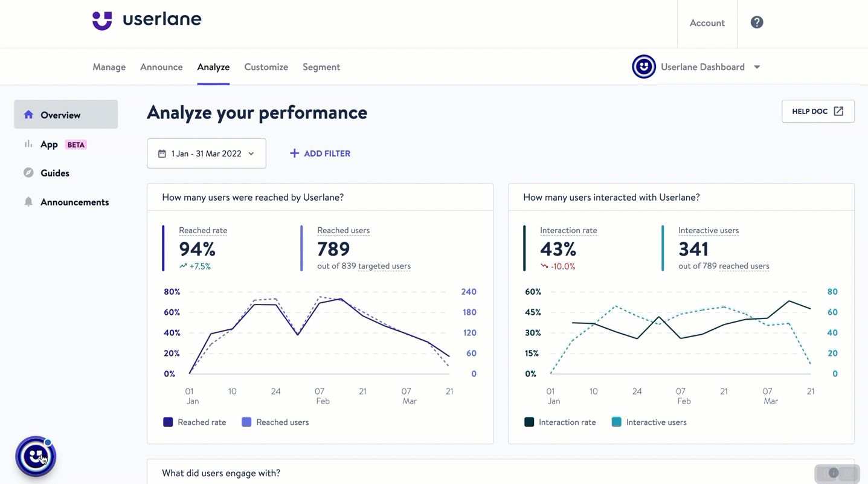This screenshot has width=868, height=484.
Task: Click the info icon at bottom right
Action: coord(834,473)
